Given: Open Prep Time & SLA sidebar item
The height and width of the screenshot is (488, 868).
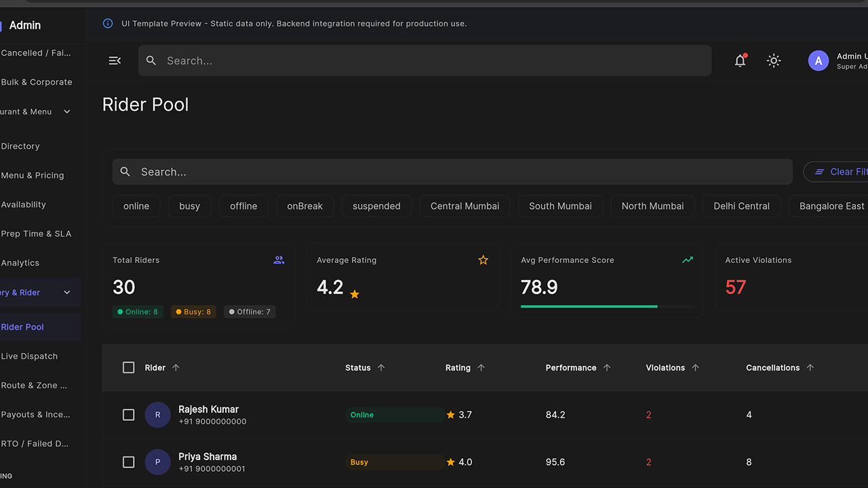Looking at the screenshot, I should 39,234.
